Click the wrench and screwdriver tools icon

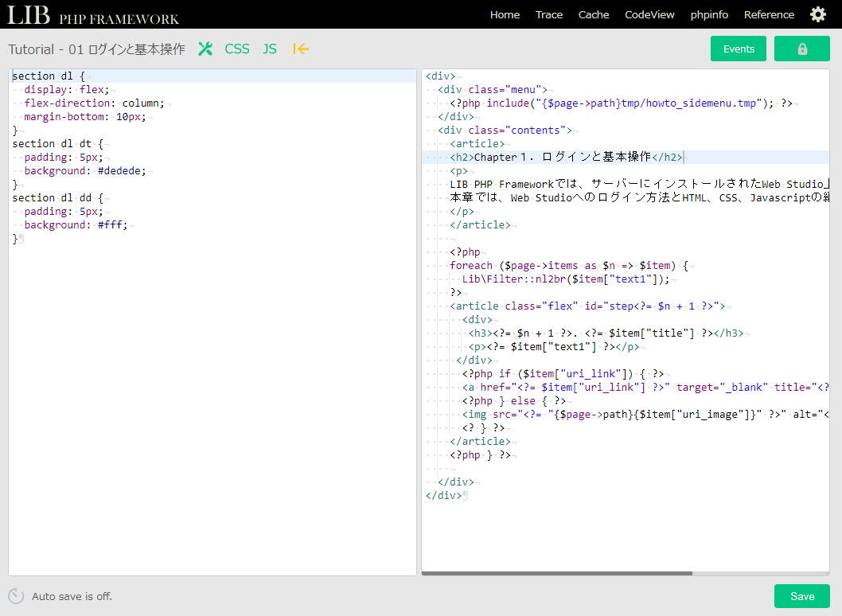tap(205, 49)
